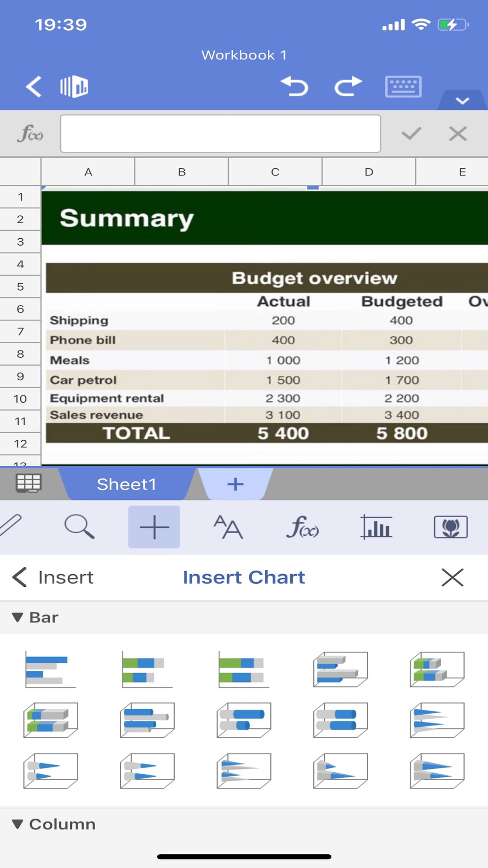Select the Shipping row label

point(79,320)
